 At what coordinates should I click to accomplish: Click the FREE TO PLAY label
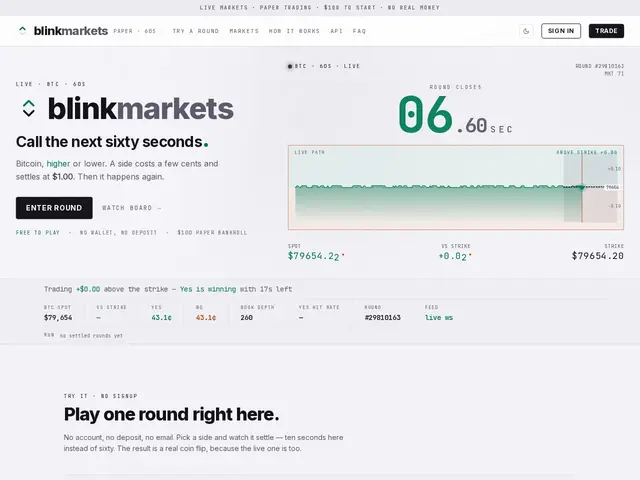[38, 232]
